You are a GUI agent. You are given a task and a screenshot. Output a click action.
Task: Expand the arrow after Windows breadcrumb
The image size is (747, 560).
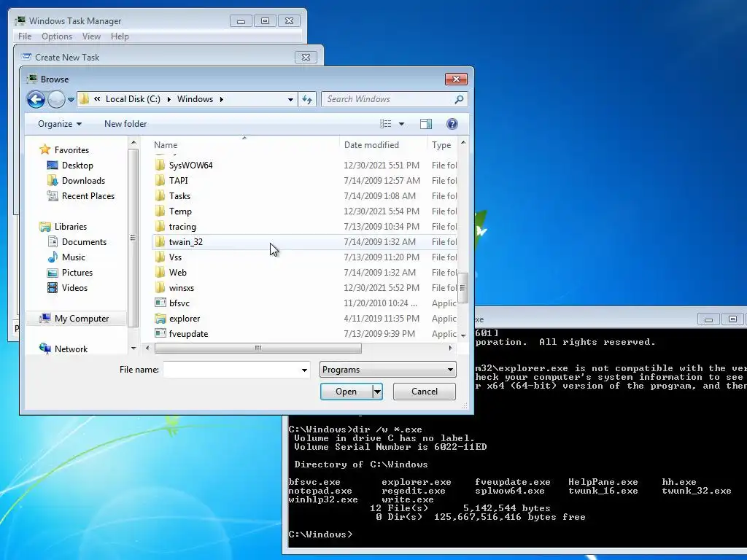point(222,99)
